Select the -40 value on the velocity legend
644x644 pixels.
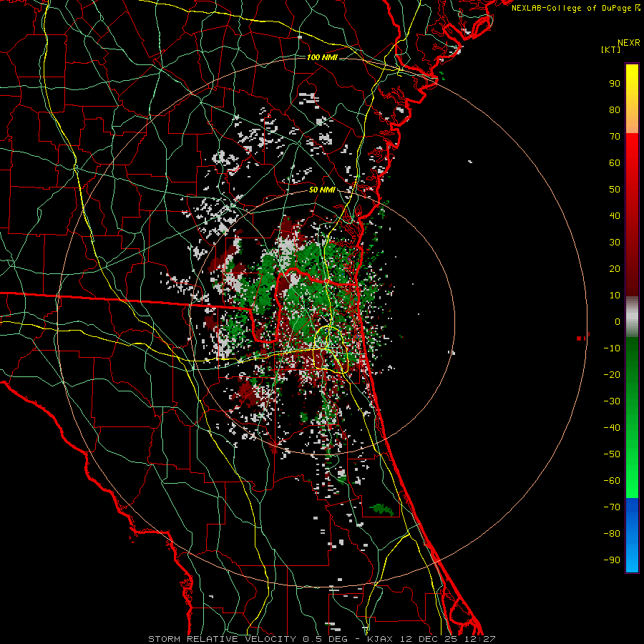point(612,428)
